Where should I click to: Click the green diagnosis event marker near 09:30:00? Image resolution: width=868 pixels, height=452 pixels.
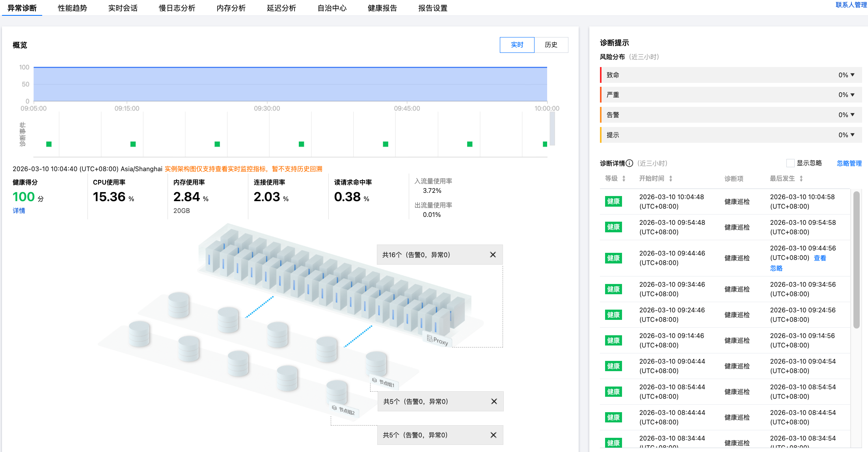[301, 144]
